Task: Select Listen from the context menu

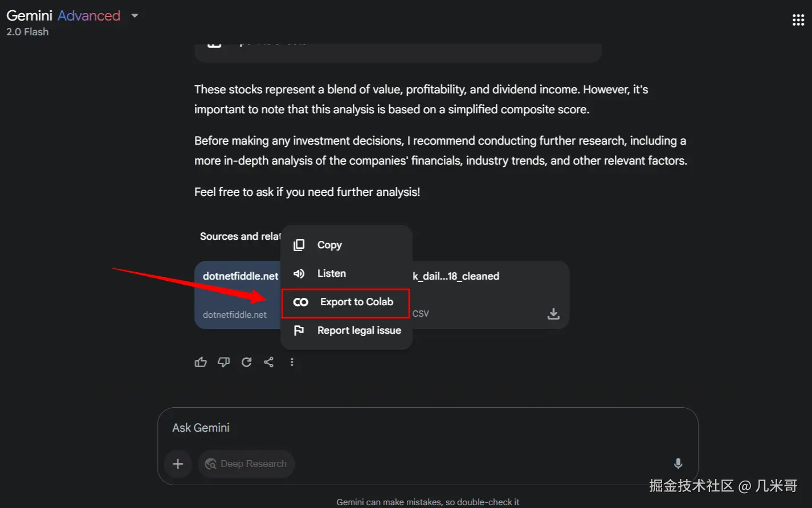Action: pos(346,273)
